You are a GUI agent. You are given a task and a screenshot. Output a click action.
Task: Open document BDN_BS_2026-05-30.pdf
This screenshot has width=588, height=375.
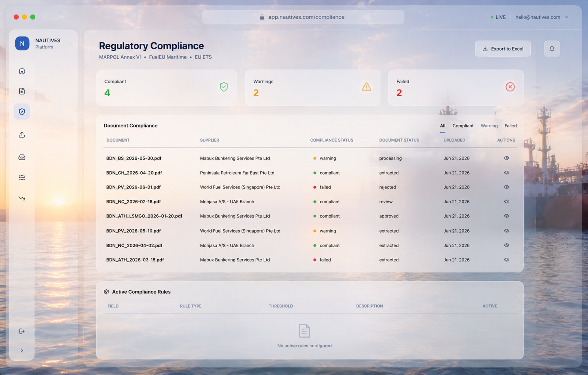[134, 158]
